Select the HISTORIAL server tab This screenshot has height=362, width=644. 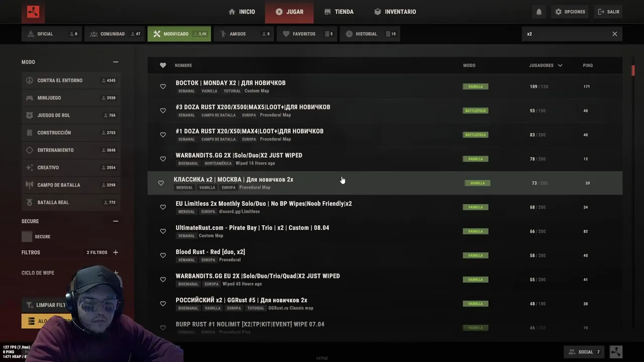point(370,34)
